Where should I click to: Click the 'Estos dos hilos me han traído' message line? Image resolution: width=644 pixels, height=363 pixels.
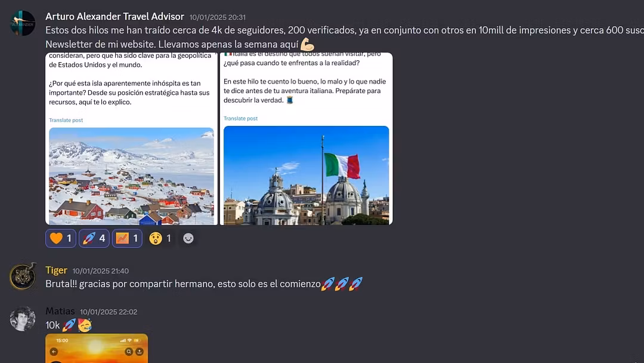[x=345, y=30]
